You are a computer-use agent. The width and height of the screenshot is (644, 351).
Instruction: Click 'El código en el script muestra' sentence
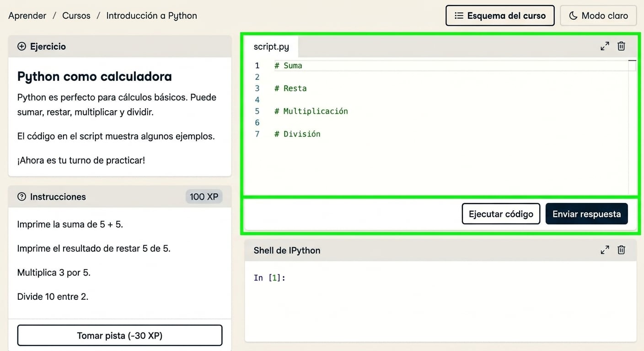click(x=116, y=136)
